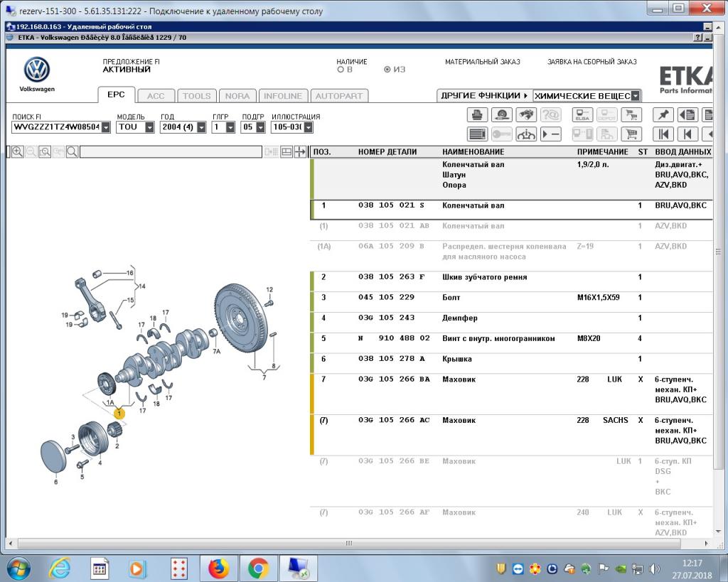Open the ГЛГР dropdown showing 1
The height and width of the screenshot is (582, 728).
coord(230,127)
